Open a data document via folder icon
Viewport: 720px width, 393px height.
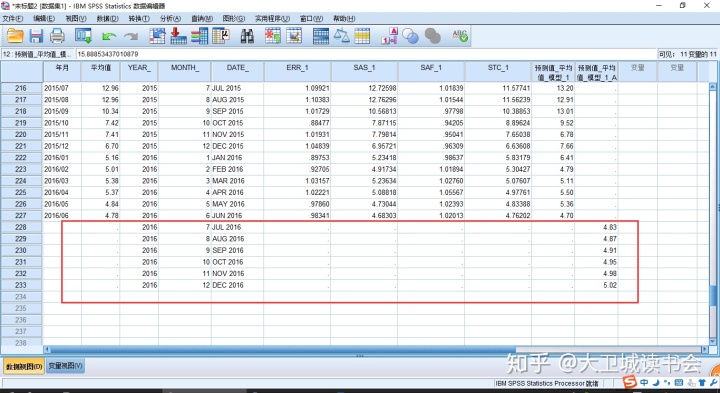[x=15, y=36]
